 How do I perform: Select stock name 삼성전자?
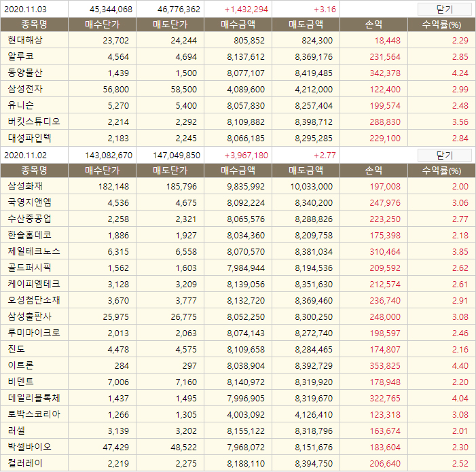[25, 89]
